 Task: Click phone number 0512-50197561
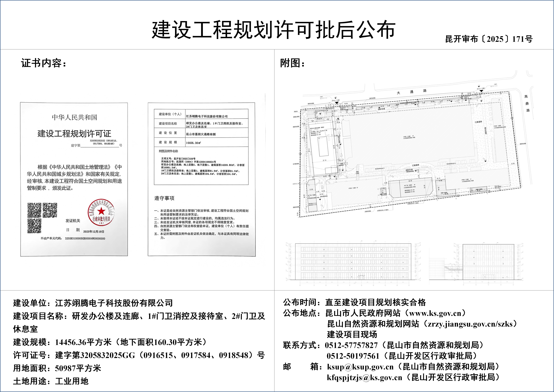353,356
